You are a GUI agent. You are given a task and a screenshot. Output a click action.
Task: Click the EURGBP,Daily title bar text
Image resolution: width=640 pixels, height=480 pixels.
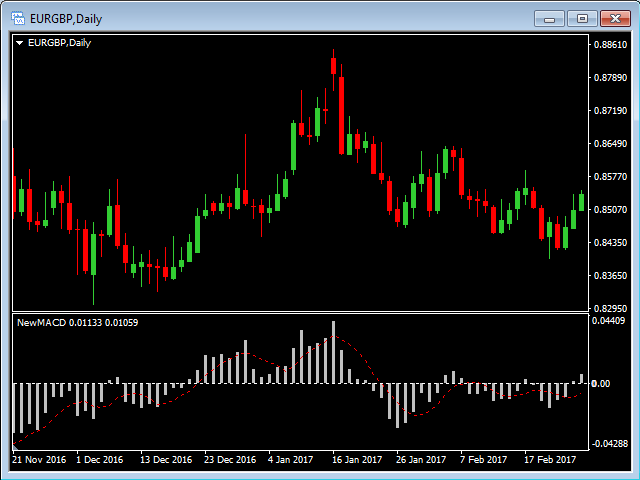[65, 18]
